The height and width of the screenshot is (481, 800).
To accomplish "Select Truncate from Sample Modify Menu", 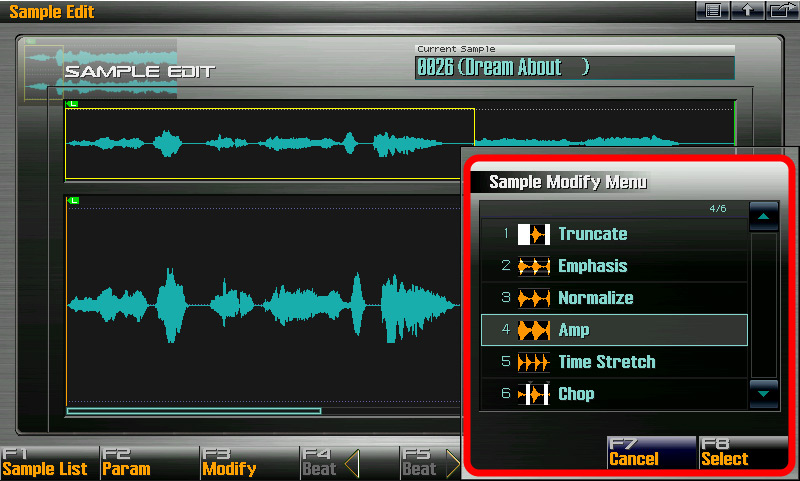I will [x=614, y=235].
